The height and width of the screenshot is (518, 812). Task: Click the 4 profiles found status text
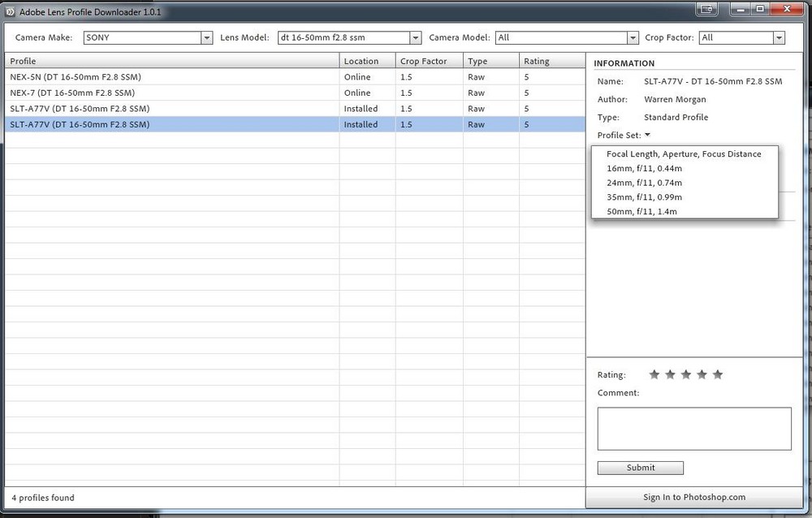[43, 498]
